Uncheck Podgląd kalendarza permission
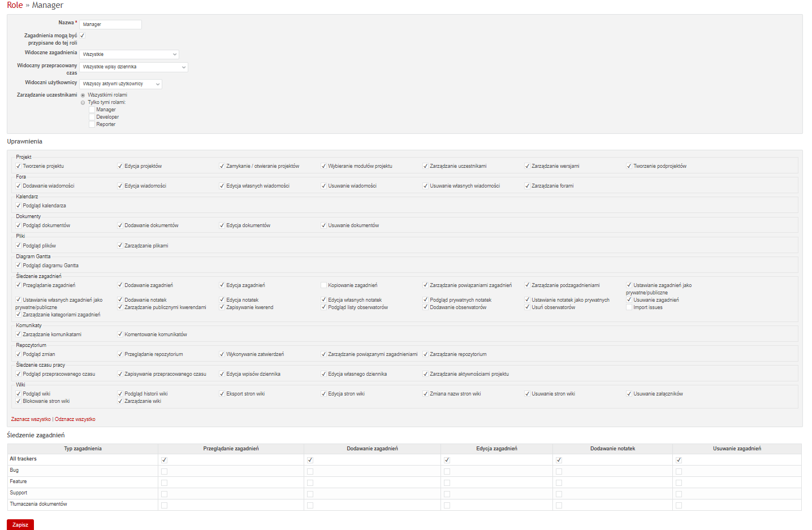Screen dimensions: 812x530 18,206
